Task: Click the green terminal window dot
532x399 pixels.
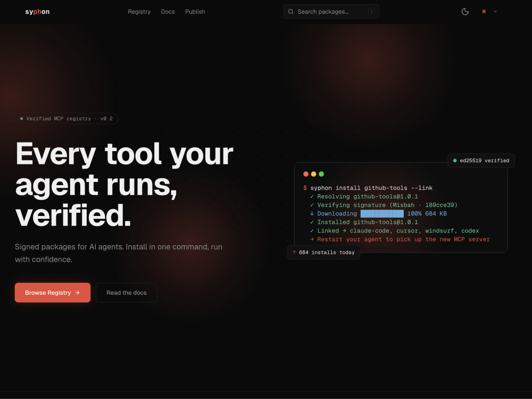Action: point(321,174)
